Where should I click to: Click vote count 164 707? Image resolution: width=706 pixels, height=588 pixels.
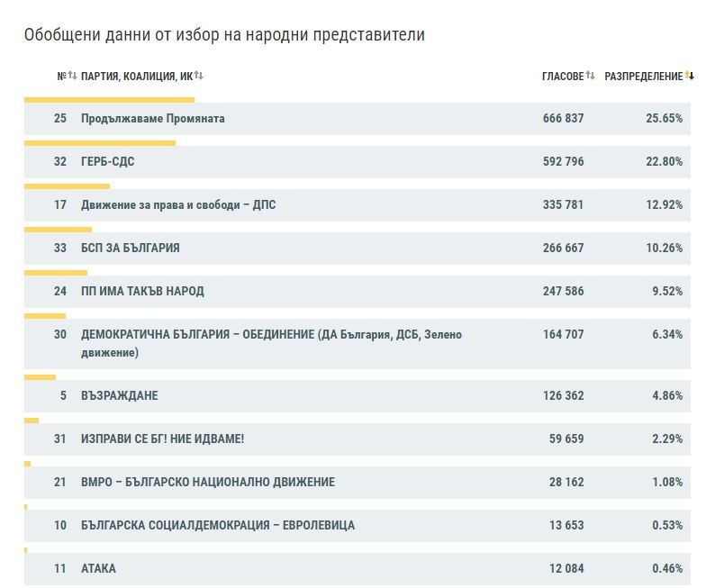564,335
